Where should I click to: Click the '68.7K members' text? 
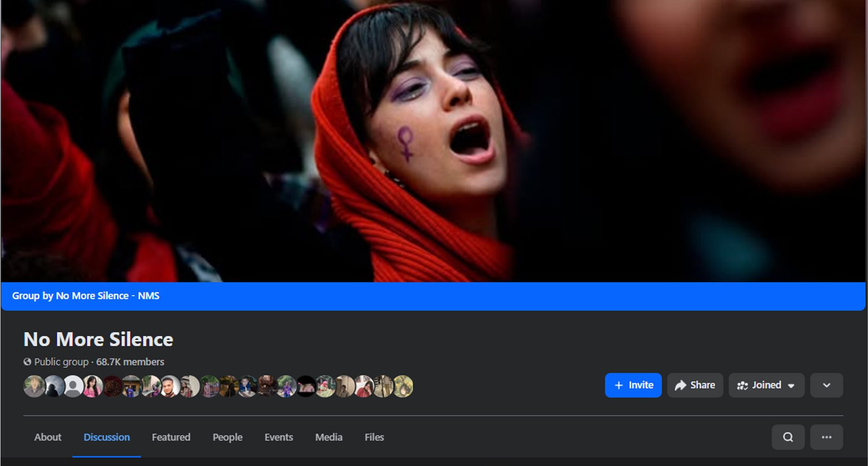(130, 362)
